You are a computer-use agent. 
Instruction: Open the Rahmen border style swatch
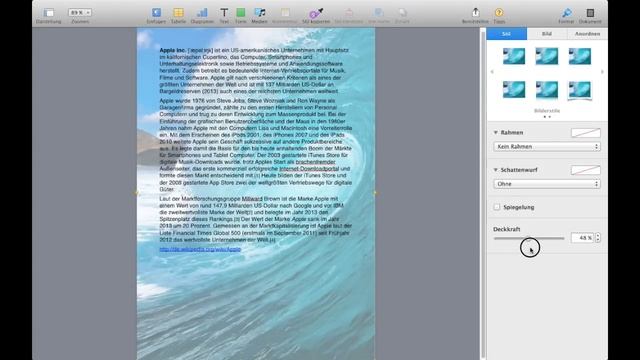pyautogui.click(x=586, y=133)
